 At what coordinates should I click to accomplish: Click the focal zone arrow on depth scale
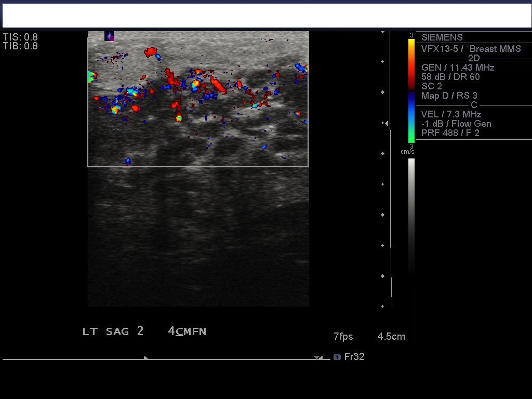point(385,123)
